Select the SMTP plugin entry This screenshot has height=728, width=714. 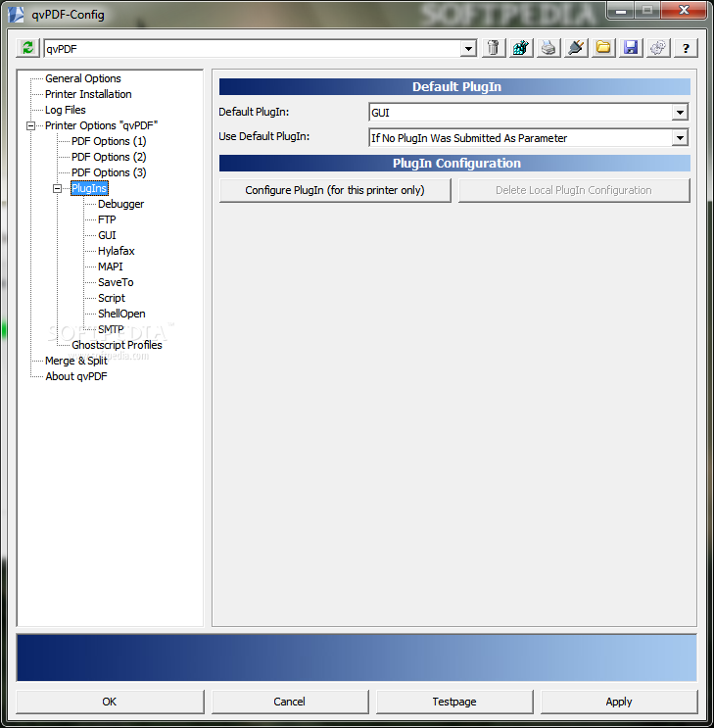[111, 329]
